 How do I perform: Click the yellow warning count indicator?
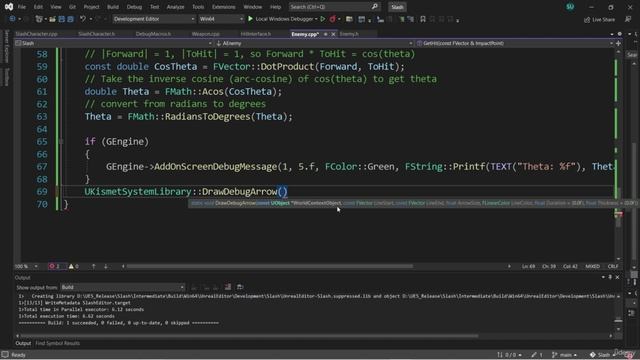pos(73,266)
